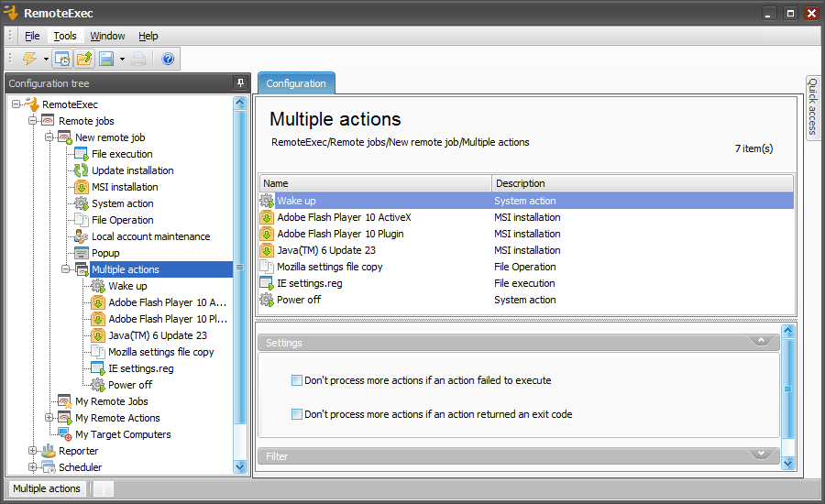
Task: Select Wake up row in actions list
Action: [x=526, y=201]
